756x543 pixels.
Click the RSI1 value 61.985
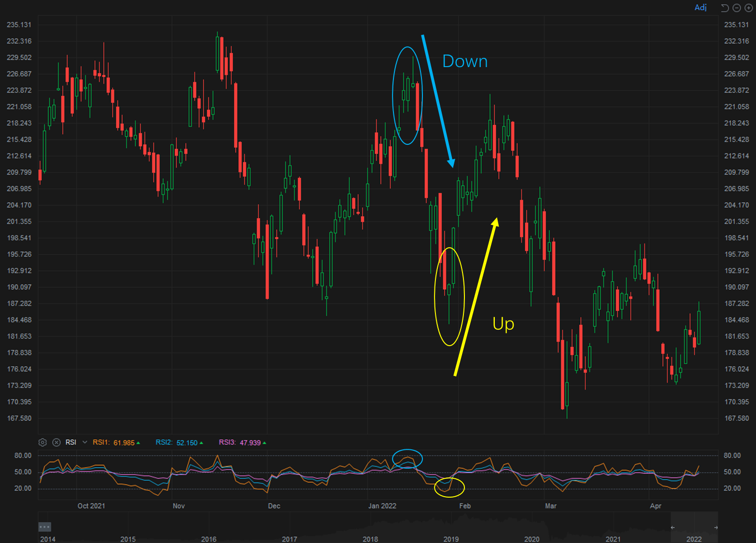124,443
